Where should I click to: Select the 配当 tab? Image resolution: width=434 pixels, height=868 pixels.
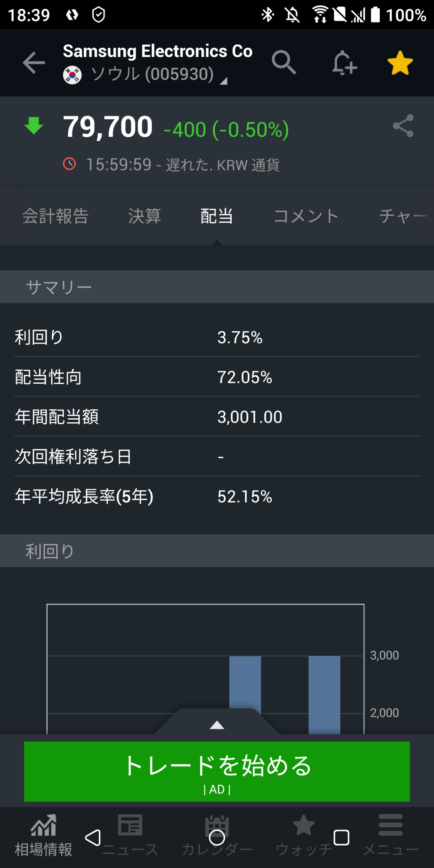(x=217, y=216)
